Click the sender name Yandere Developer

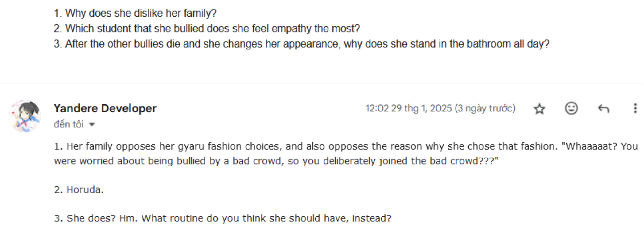(x=105, y=108)
